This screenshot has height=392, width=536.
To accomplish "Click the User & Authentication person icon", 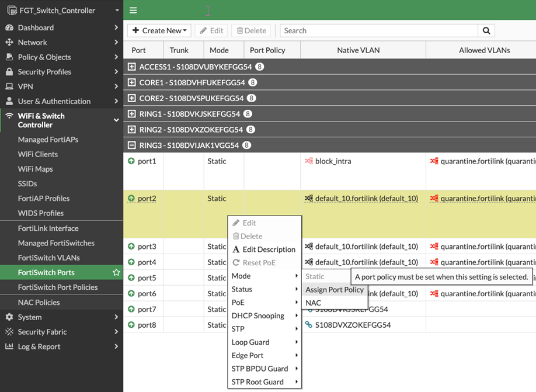I will pos(9,101).
